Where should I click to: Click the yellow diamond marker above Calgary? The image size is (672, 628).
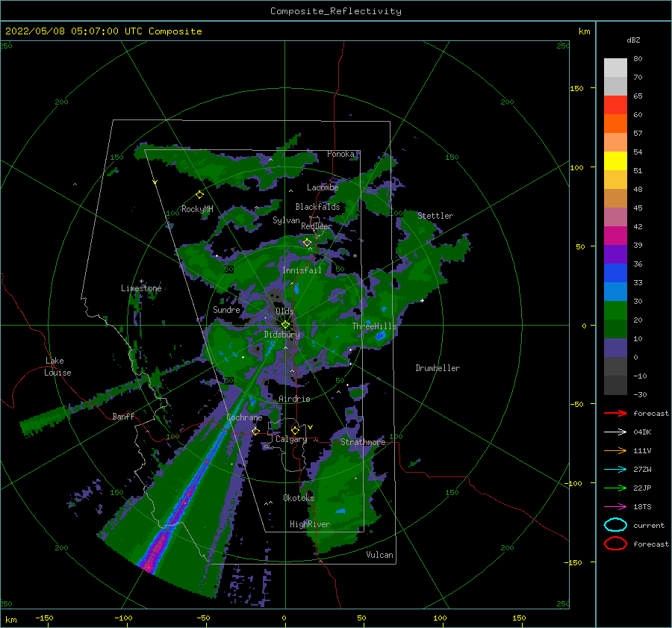pyautogui.click(x=295, y=430)
